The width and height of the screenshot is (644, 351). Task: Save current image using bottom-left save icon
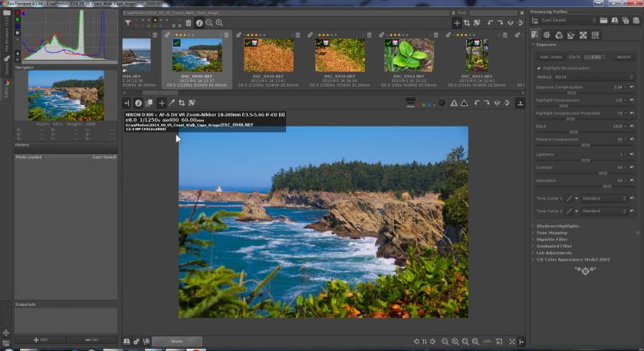127,341
